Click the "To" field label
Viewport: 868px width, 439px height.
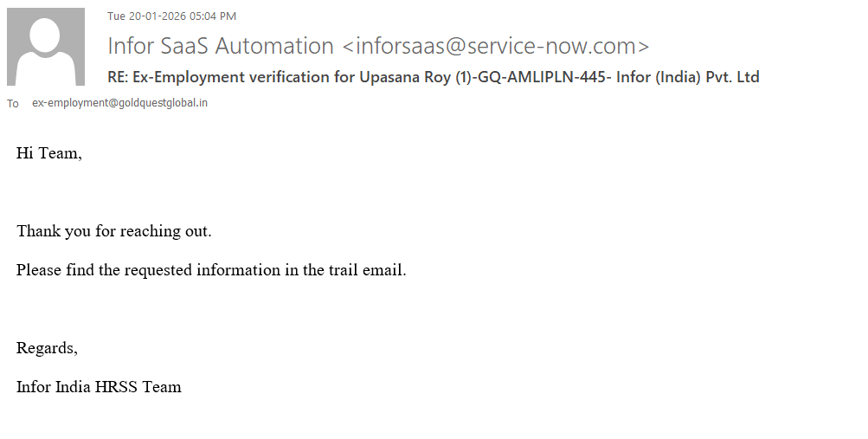pos(13,104)
